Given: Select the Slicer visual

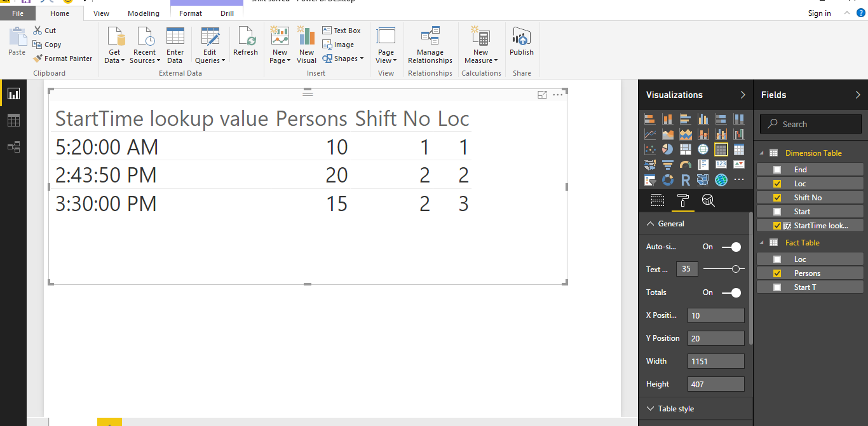Looking at the screenshot, I should [x=649, y=180].
